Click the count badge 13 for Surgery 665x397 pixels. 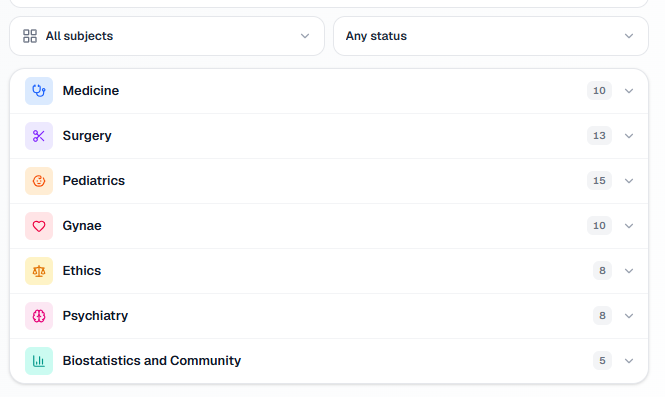pyautogui.click(x=599, y=136)
